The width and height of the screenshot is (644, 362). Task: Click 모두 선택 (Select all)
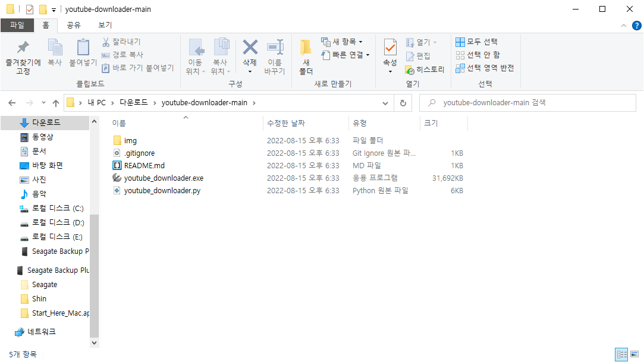[x=476, y=42]
